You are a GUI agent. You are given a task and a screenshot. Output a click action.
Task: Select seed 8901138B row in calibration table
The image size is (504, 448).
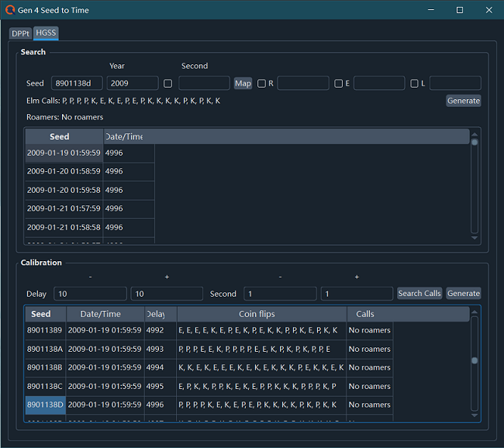pos(44,367)
